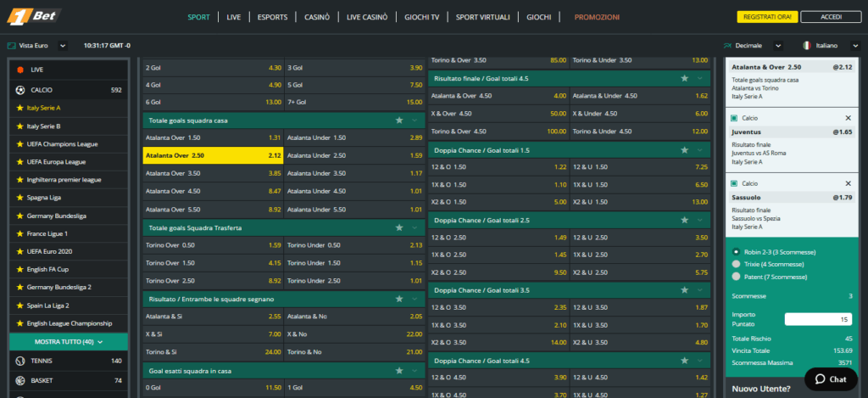Favorite Goal esatti squadra in casa market
The image size is (868, 398).
coord(399,370)
